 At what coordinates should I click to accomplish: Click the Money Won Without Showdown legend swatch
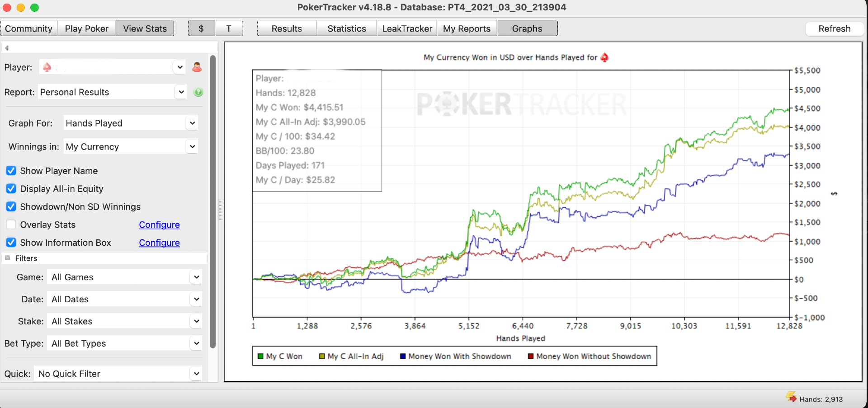point(531,356)
